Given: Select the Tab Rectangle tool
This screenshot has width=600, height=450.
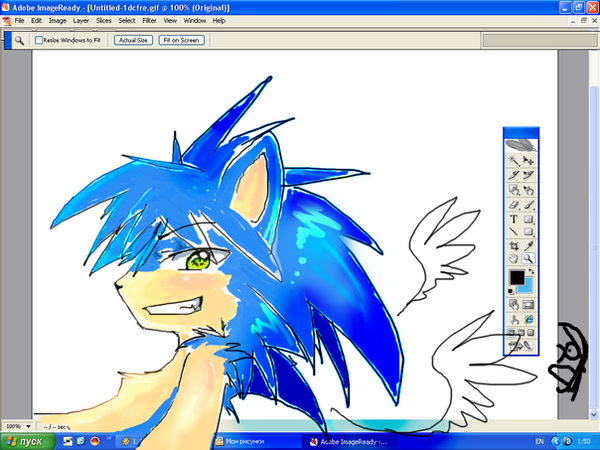Looking at the screenshot, I should pyautogui.click(x=528, y=232).
